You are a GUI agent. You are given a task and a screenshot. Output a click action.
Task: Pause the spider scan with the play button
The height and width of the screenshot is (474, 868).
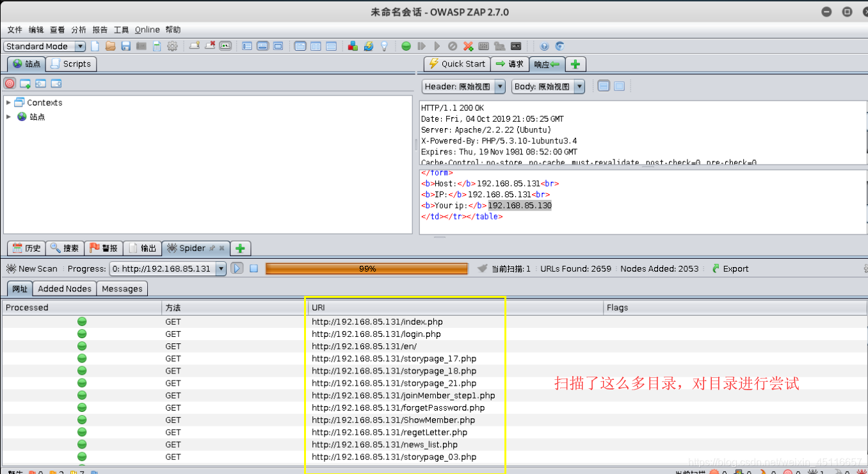click(237, 268)
